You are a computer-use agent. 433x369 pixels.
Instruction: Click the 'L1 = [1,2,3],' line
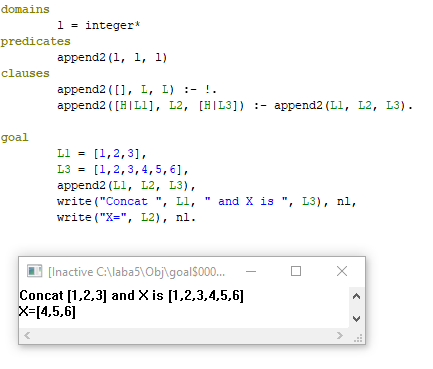(x=102, y=153)
